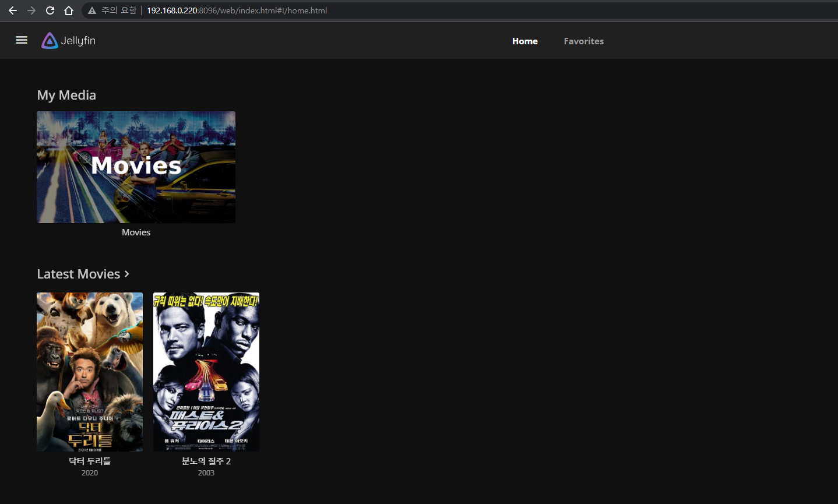The height and width of the screenshot is (504, 838).
Task: Select the Home tab
Action: pos(525,41)
